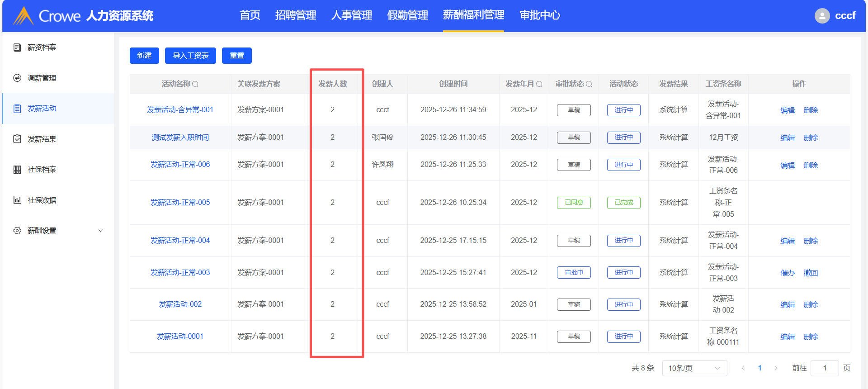Open the 发薪活动-正常-005 link
This screenshot has height=389, width=868.
click(180, 202)
